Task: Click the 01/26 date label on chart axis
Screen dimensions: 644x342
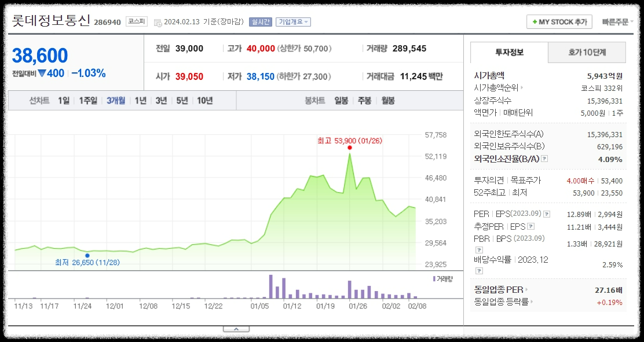Action: click(x=358, y=306)
